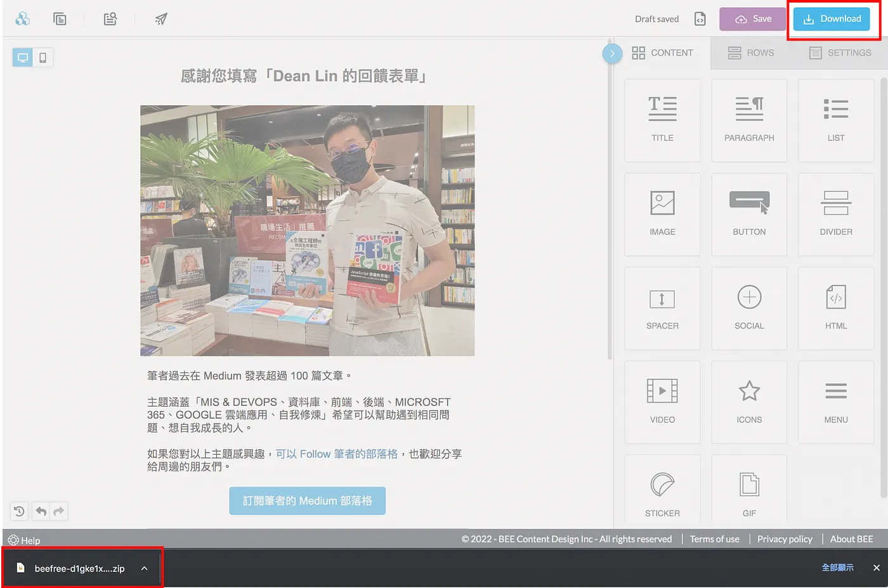Click the email heading mentioning Dean Lin
Viewport: 888px width, 588px height.
[304, 77]
